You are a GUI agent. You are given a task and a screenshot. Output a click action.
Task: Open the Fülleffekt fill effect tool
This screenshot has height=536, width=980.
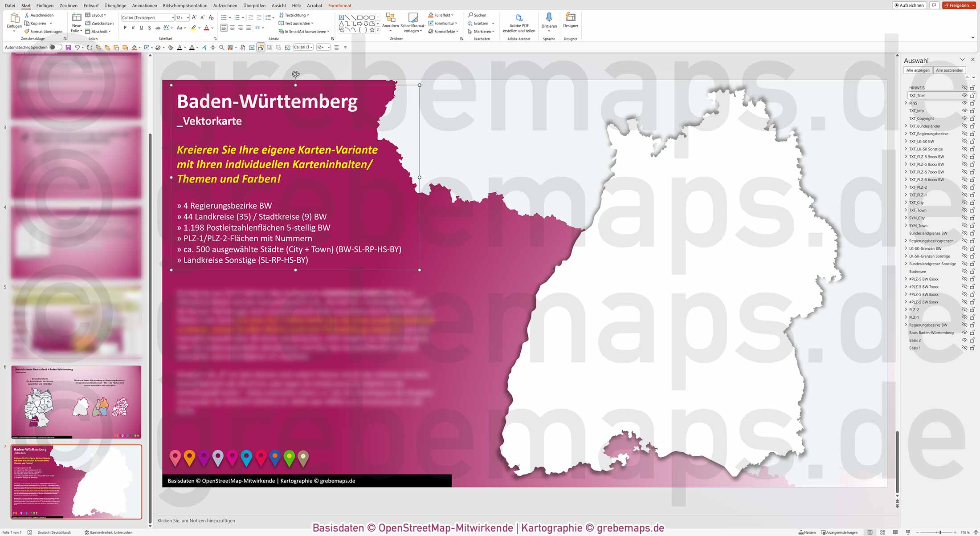(x=441, y=15)
